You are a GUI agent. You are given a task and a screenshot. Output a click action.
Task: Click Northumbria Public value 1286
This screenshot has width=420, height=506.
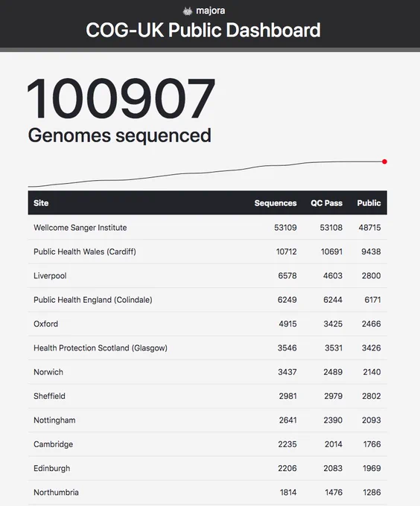click(x=372, y=493)
